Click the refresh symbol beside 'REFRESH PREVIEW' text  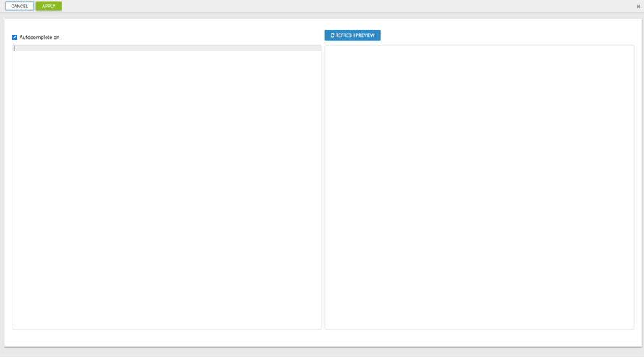332,35
